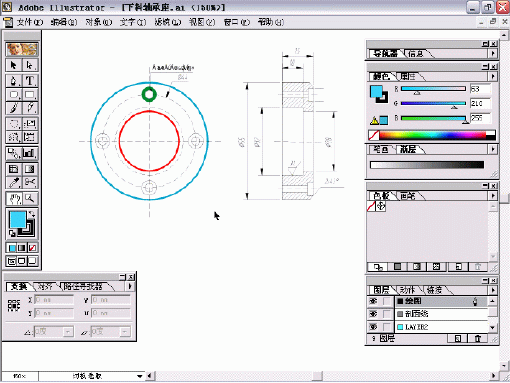Viewport: 510px width, 383px height.
Task: Open the 视图 menu
Action: click(202, 22)
